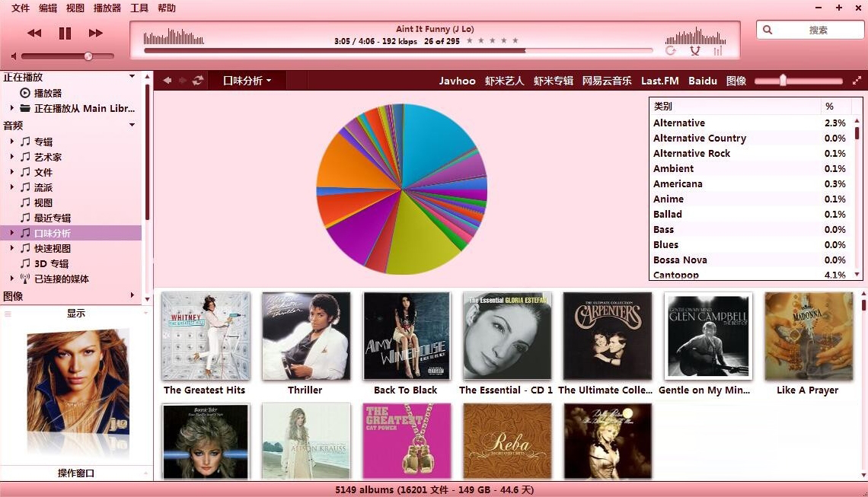Open the Thriller album thumbnail
This screenshot has height=497, width=868.
[305, 336]
